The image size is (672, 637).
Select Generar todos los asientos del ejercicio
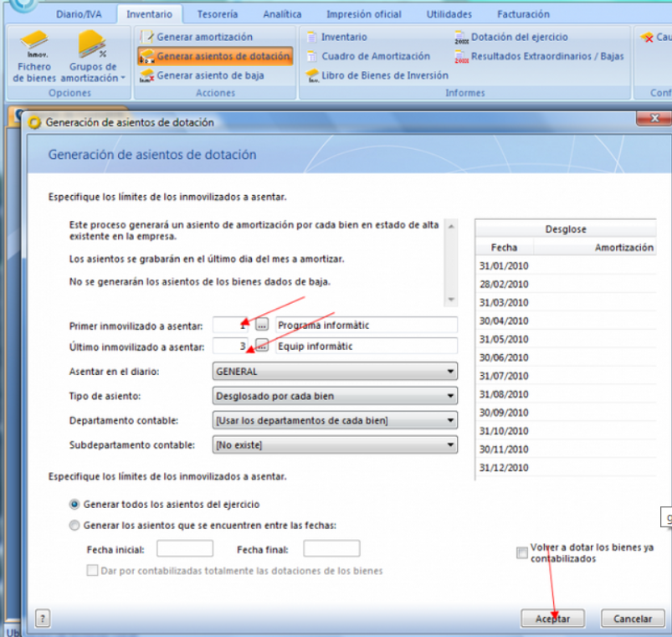tap(75, 505)
